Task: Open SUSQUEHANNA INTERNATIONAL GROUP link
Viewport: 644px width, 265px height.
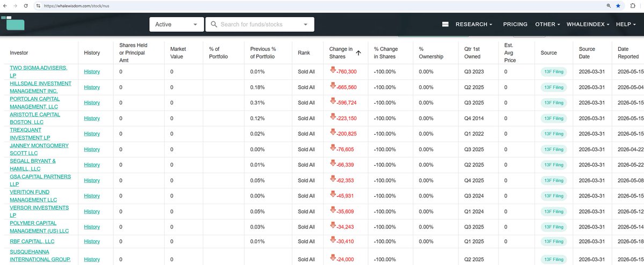Action: tap(40, 255)
